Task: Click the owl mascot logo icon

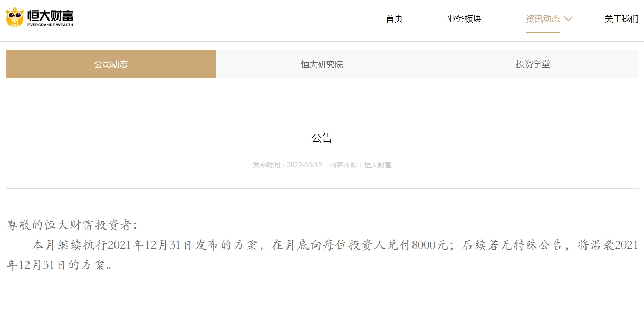Action: [x=15, y=17]
